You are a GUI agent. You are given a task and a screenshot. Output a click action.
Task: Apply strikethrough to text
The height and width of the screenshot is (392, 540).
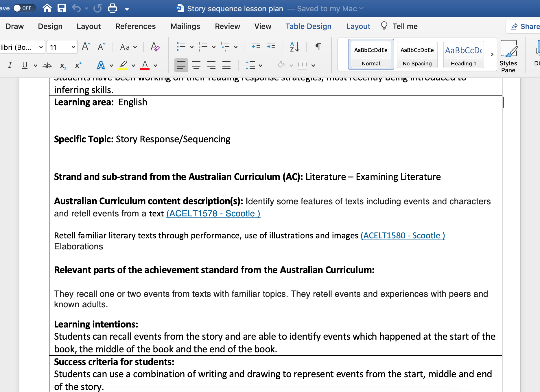[x=47, y=66]
